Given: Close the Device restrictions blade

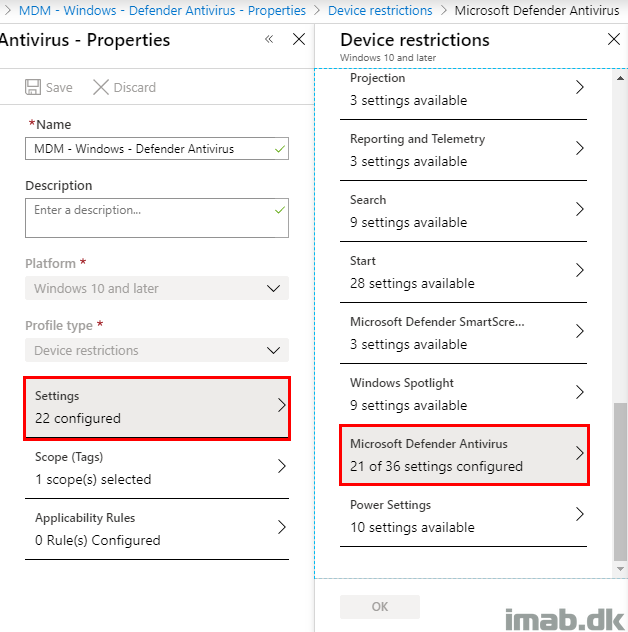Looking at the screenshot, I should [613, 39].
